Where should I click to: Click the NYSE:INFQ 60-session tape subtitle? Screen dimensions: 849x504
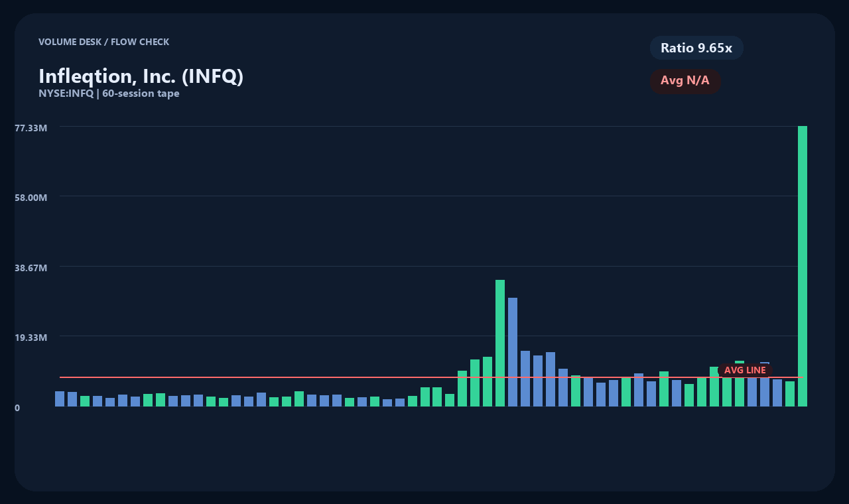pyautogui.click(x=109, y=94)
